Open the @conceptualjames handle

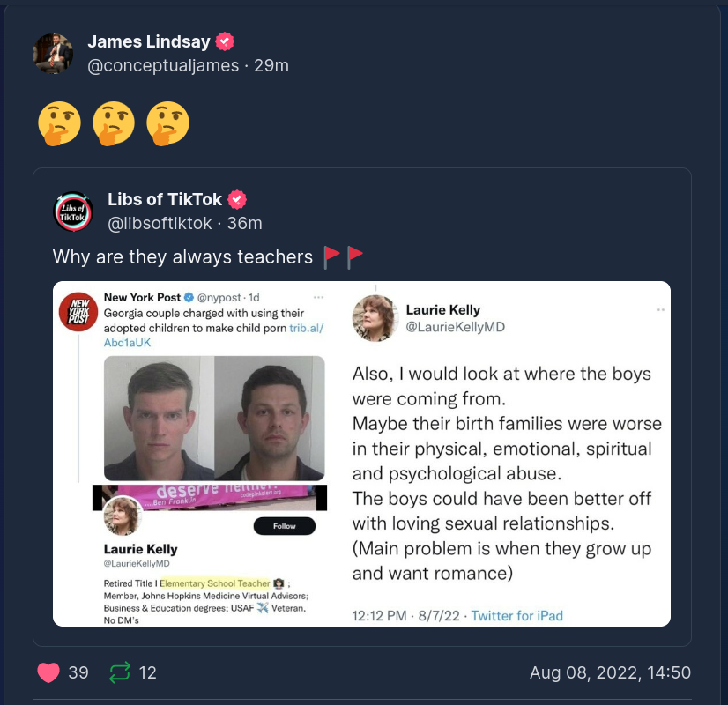[x=163, y=65]
